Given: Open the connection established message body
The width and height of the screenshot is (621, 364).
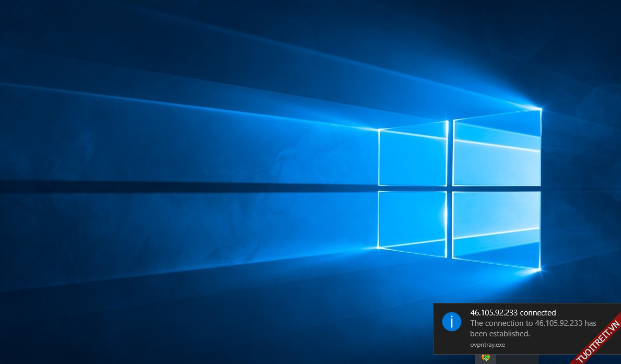Looking at the screenshot, I should click(533, 328).
